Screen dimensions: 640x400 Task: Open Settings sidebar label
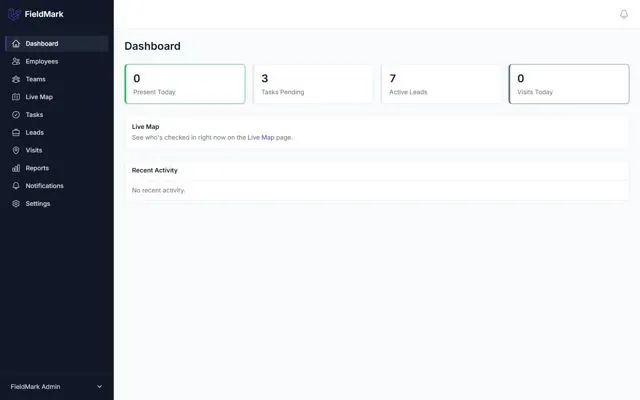click(x=38, y=203)
